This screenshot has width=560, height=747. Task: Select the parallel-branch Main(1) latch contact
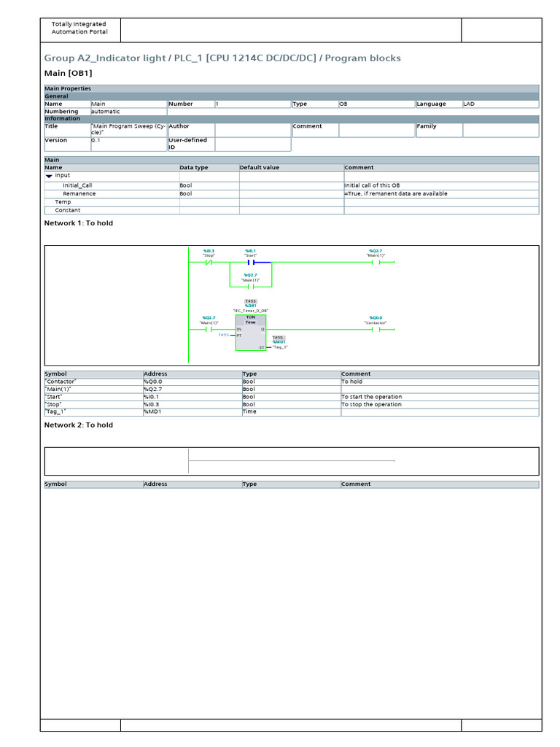click(251, 287)
